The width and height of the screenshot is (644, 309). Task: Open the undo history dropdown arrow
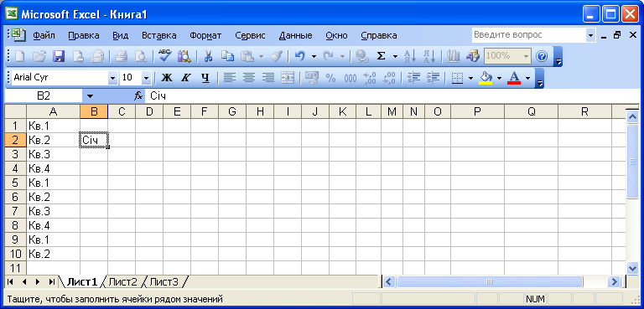pos(314,56)
